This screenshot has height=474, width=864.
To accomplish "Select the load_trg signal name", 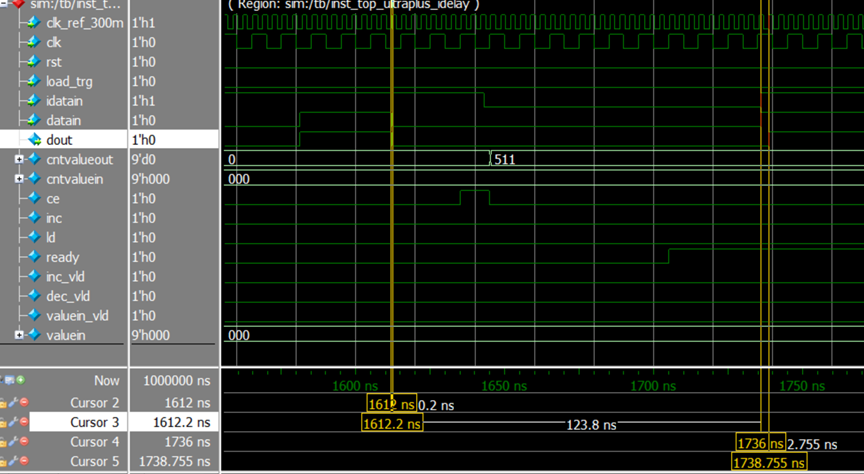I will pos(69,82).
